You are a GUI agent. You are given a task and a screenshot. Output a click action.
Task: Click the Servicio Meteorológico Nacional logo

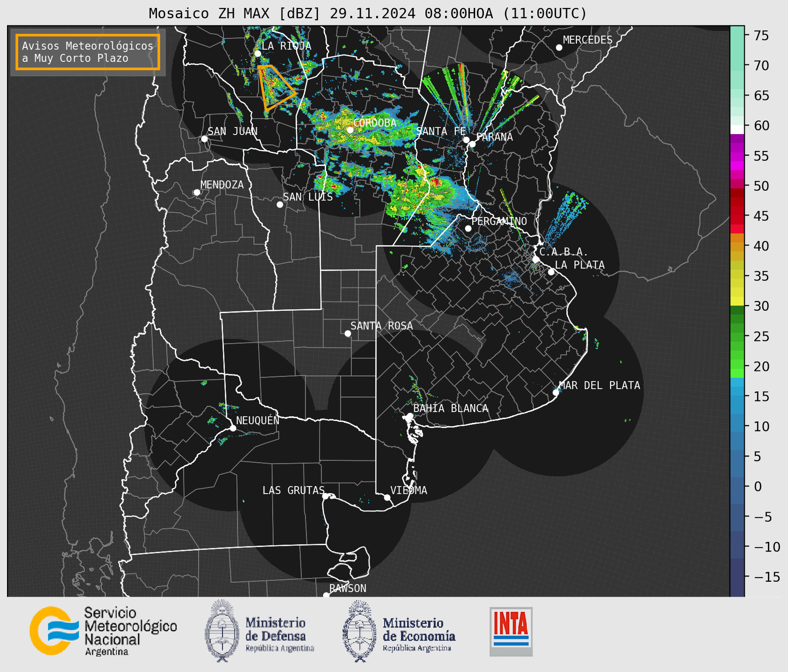coord(103,631)
